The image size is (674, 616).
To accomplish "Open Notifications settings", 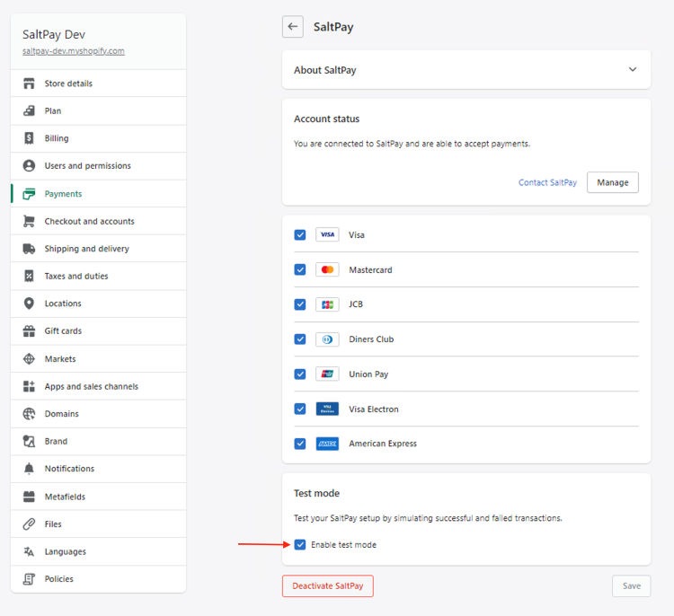I will point(99,469).
